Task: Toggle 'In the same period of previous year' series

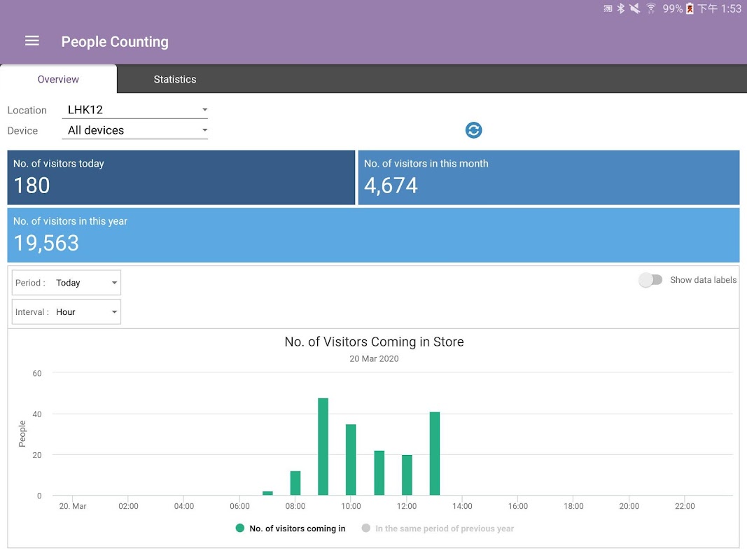Action: 444,528
